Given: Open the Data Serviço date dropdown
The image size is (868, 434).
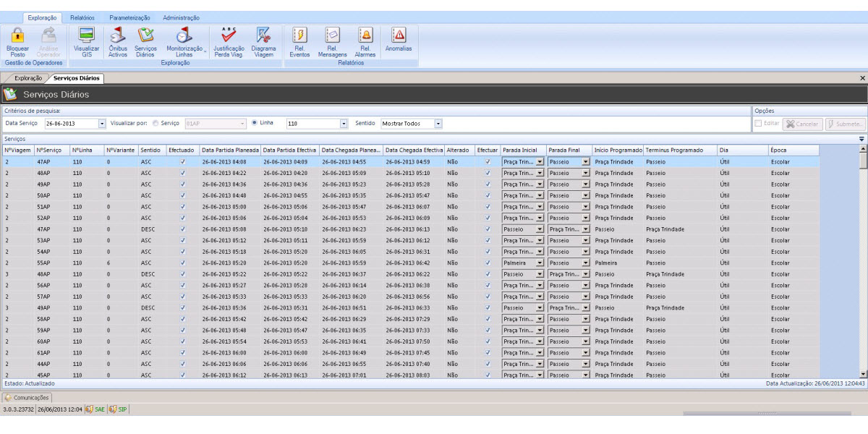Looking at the screenshot, I should (x=102, y=124).
